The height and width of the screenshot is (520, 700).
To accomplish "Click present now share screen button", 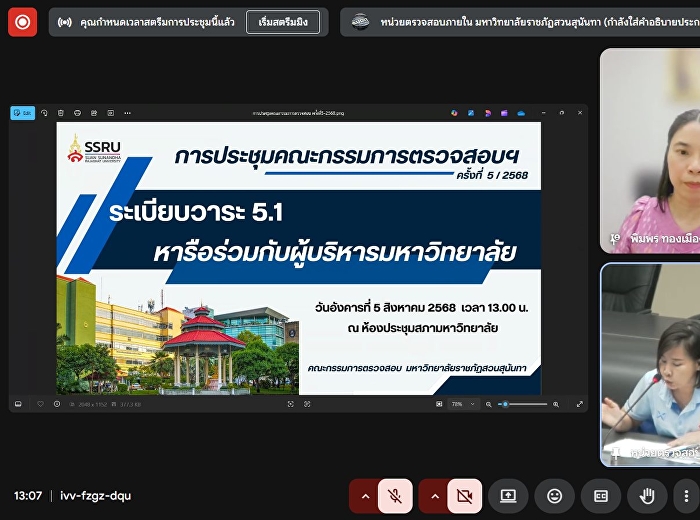I will tap(508, 496).
